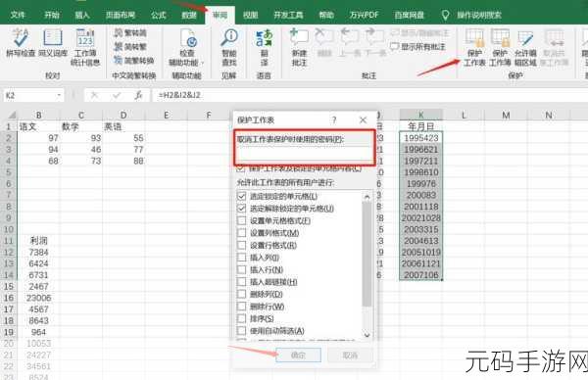This screenshot has height=380, width=588.
Task: Click scroll down arrow in permissions list
Action: point(367,335)
